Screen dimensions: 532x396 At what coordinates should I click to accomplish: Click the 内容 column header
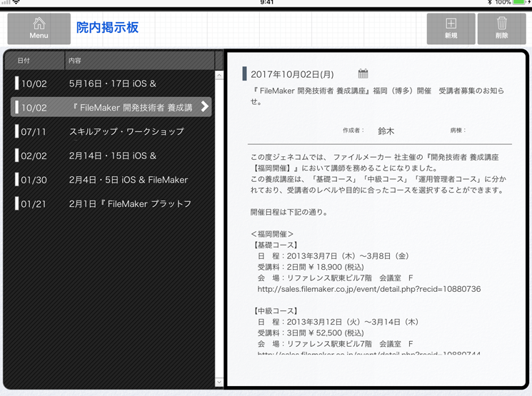[x=139, y=61]
